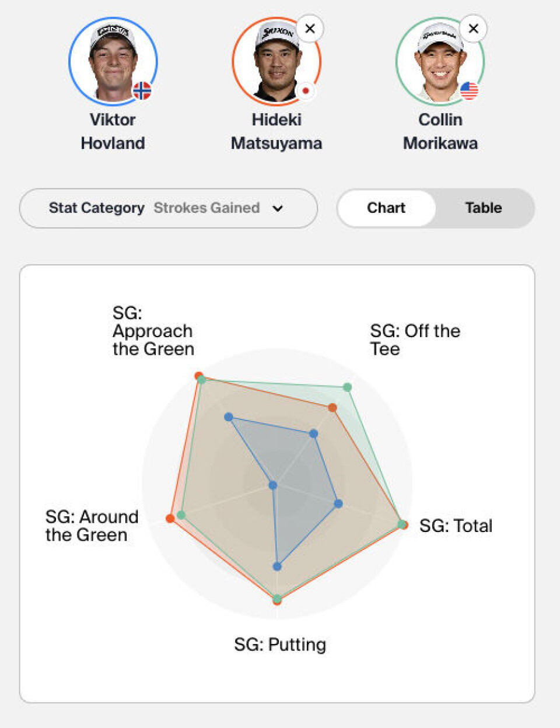Select Matsuyama's orange Around the Green point
The width and height of the screenshot is (560, 728).
(170, 518)
